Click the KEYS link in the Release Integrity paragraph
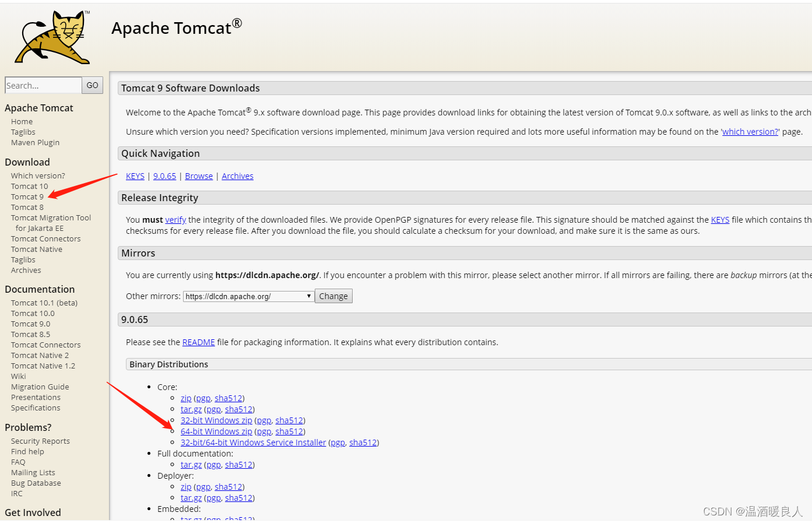 pyautogui.click(x=720, y=220)
